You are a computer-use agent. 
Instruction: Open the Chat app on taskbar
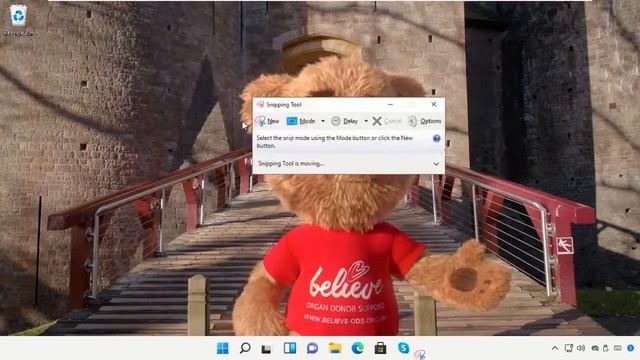312,348
